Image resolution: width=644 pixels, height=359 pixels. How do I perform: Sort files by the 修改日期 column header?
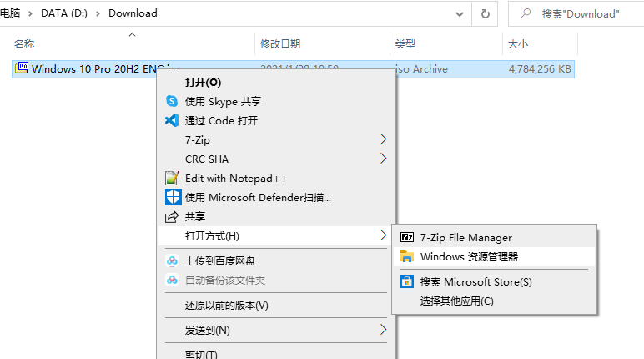(x=280, y=44)
